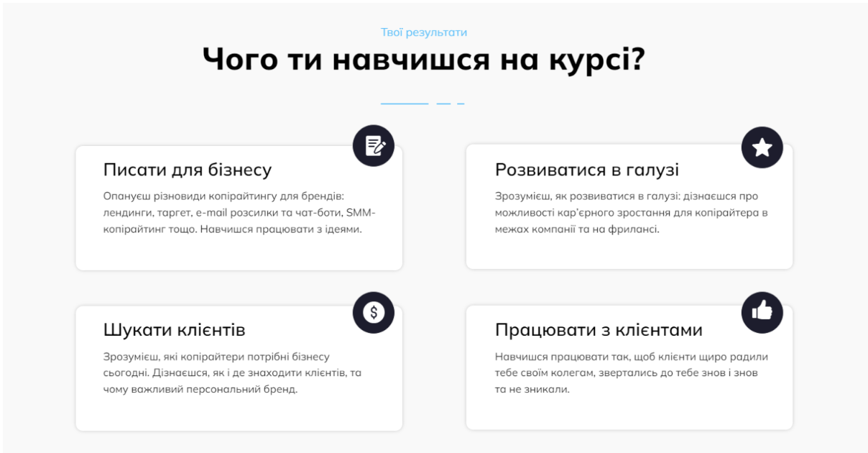Screen dimensions: 868x453
Task: Click the word 'лендинги' in the writing card
Action: click(x=126, y=214)
